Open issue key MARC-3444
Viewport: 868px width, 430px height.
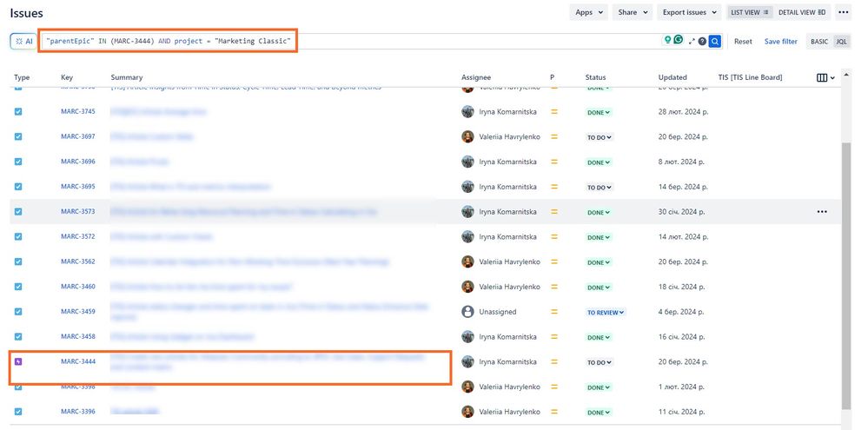click(x=78, y=362)
